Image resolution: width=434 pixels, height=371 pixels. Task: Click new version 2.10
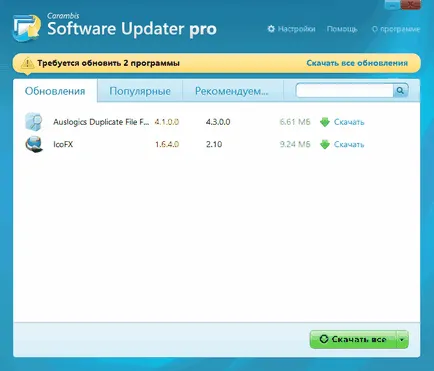[x=214, y=144]
